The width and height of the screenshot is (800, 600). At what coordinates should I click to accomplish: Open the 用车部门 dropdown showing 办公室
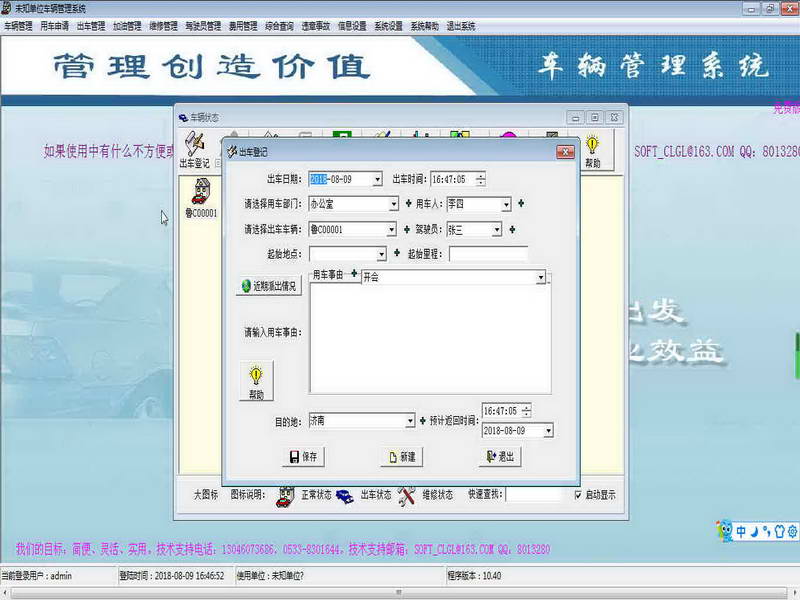pyautogui.click(x=393, y=204)
